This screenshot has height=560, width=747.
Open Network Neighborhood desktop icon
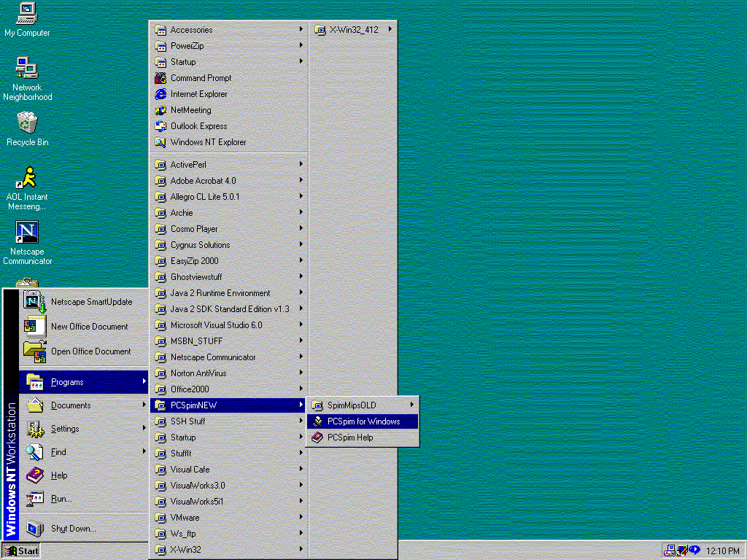coord(27,69)
